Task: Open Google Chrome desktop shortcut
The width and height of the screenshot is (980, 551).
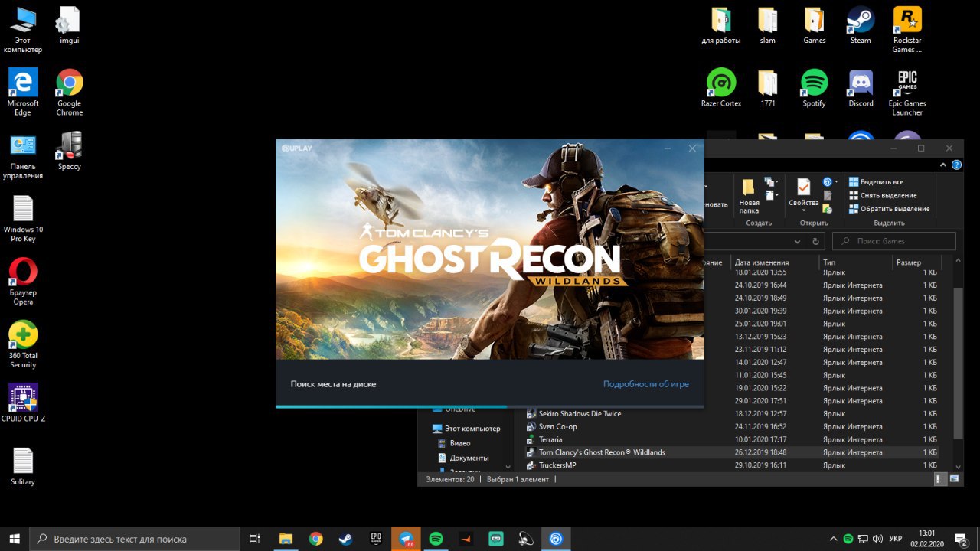Action: 69,93
